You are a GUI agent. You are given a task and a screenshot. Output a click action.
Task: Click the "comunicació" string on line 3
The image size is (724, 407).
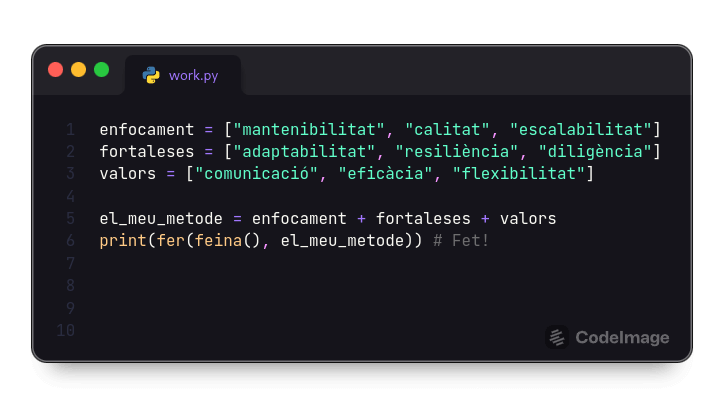(x=256, y=174)
